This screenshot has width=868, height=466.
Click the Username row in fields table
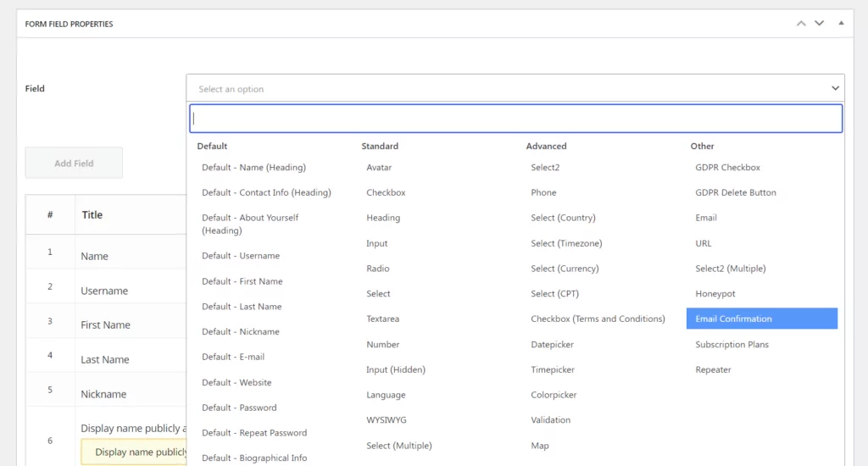point(106,286)
